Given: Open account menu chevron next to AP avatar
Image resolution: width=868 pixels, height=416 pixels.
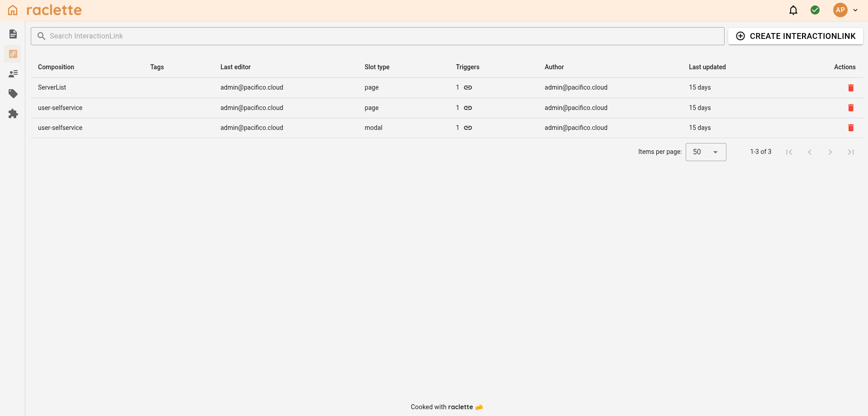Looking at the screenshot, I should pyautogui.click(x=856, y=10).
